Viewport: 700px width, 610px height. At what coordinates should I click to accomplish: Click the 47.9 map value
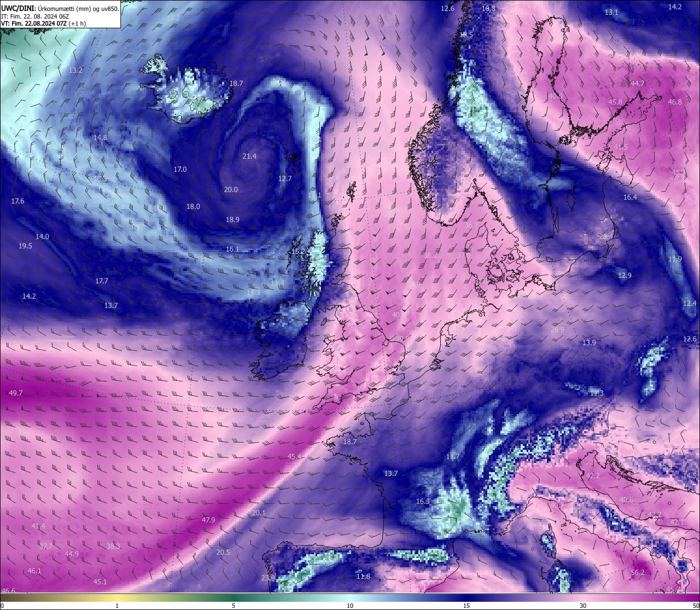coord(208,520)
